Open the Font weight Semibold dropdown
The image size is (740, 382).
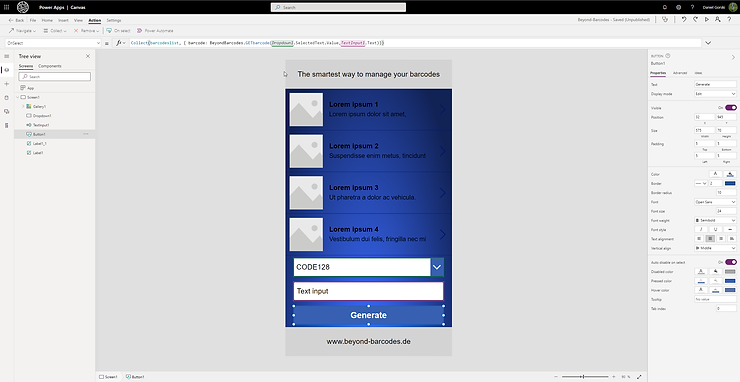pos(715,221)
